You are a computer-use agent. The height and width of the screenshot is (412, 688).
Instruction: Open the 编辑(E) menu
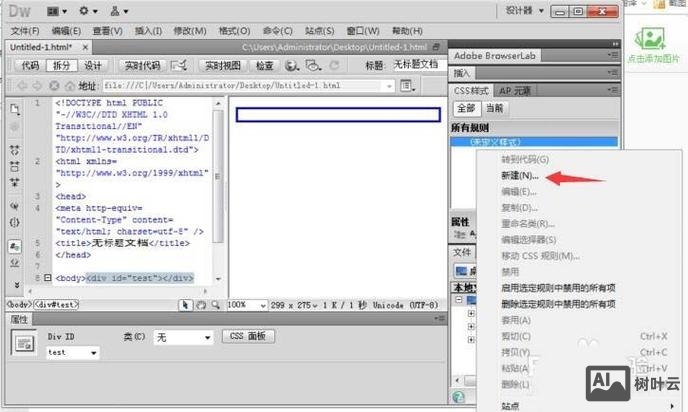tap(66, 31)
